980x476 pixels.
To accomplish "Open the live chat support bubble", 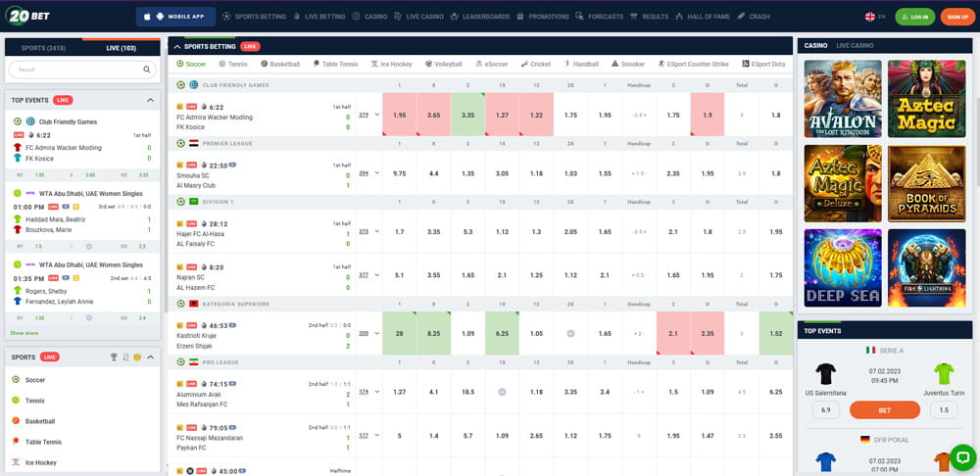I will (962, 457).
